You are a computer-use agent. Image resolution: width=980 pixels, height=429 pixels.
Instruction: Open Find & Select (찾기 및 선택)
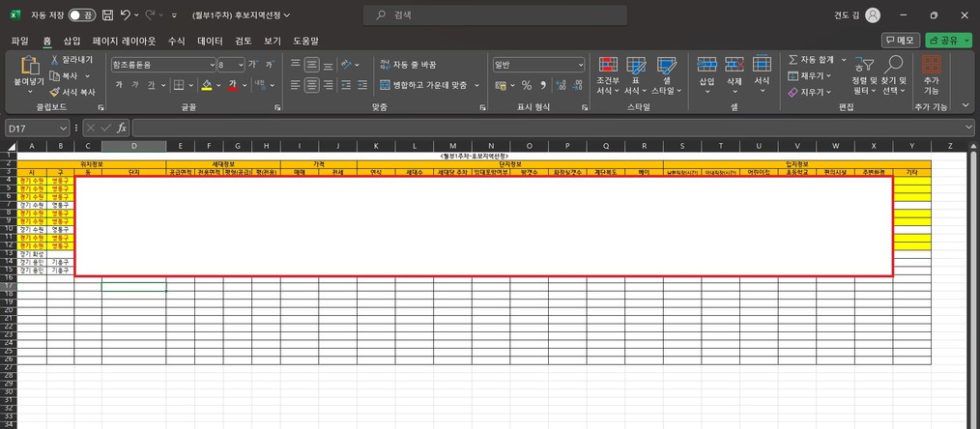point(894,75)
